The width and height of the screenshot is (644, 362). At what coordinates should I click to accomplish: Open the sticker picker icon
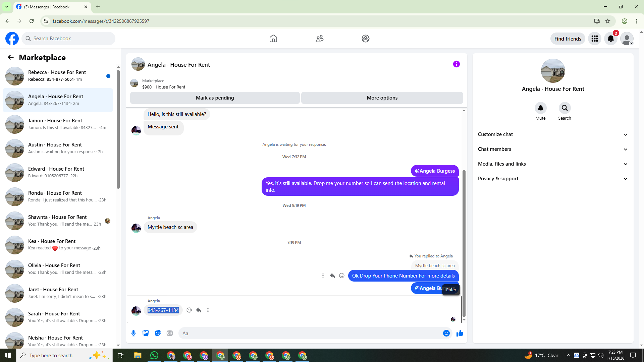[158, 333]
